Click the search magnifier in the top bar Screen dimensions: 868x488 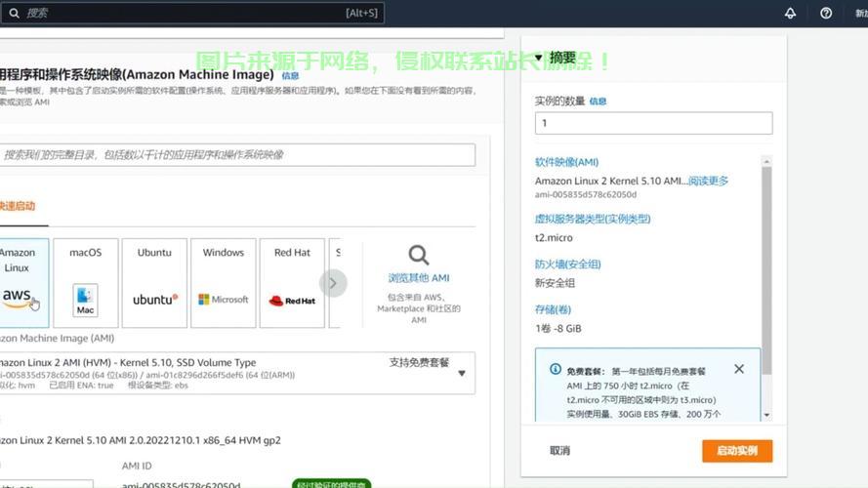[x=15, y=13]
